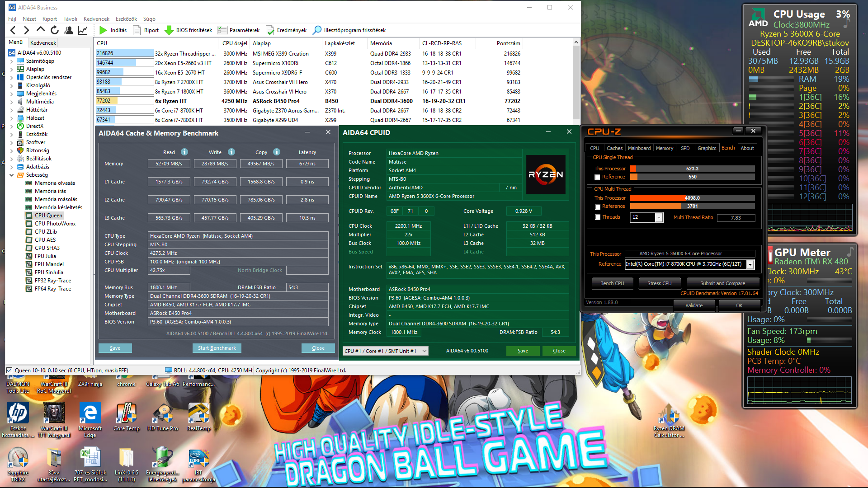Switch to the Kedvencek tab
This screenshot has height=488, width=868.
point(43,42)
